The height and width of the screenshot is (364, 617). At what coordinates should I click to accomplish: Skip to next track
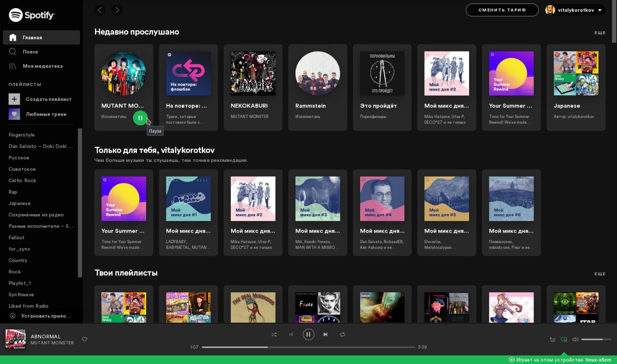click(x=325, y=334)
